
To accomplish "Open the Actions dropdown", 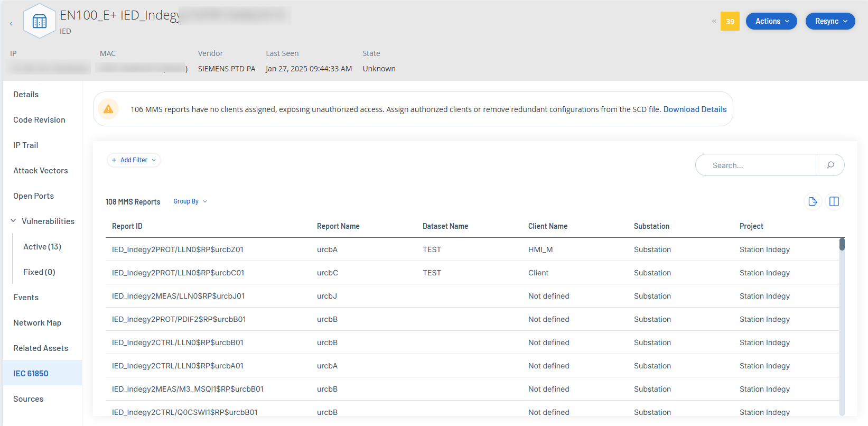I will pyautogui.click(x=771, y=21).
